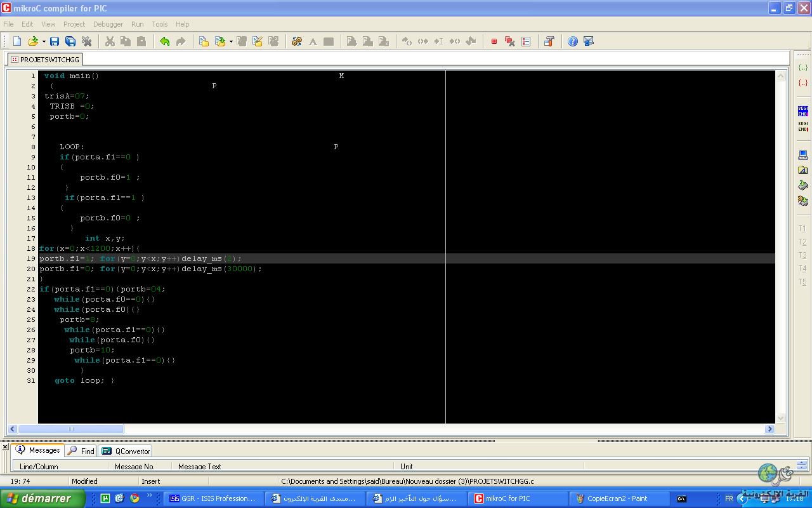Image resolution: width=812 pixels, height=508 pixels.
Task: Click the editor scrollbar right arrow
Action: pos(770,429)
